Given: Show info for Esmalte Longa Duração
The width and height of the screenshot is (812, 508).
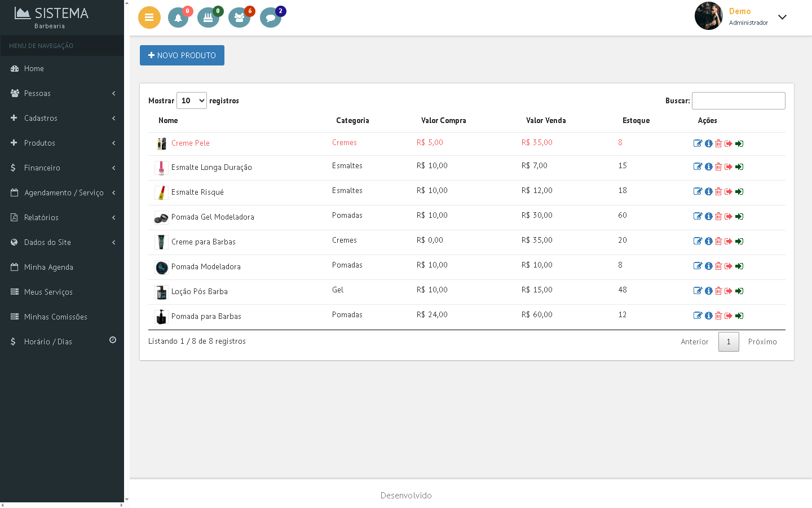Looking at the screenshot, I should [708, 167].
